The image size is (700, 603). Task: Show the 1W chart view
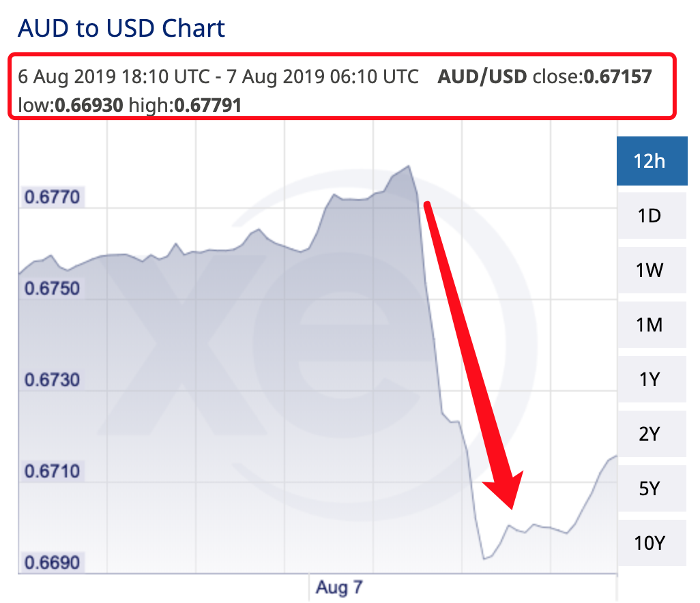[649, 271]
